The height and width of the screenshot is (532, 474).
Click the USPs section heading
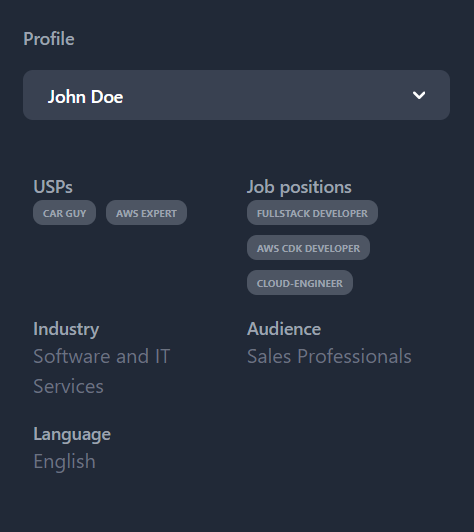coord(53,187)
